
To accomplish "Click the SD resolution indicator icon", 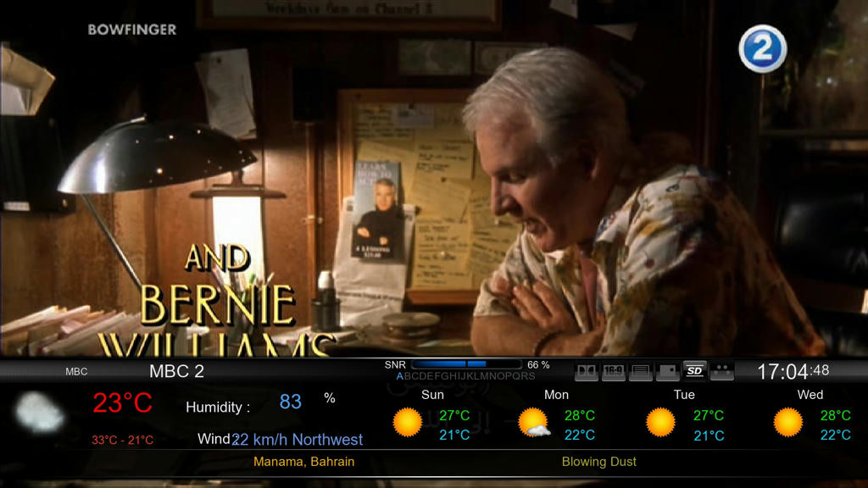I will 695,371.
